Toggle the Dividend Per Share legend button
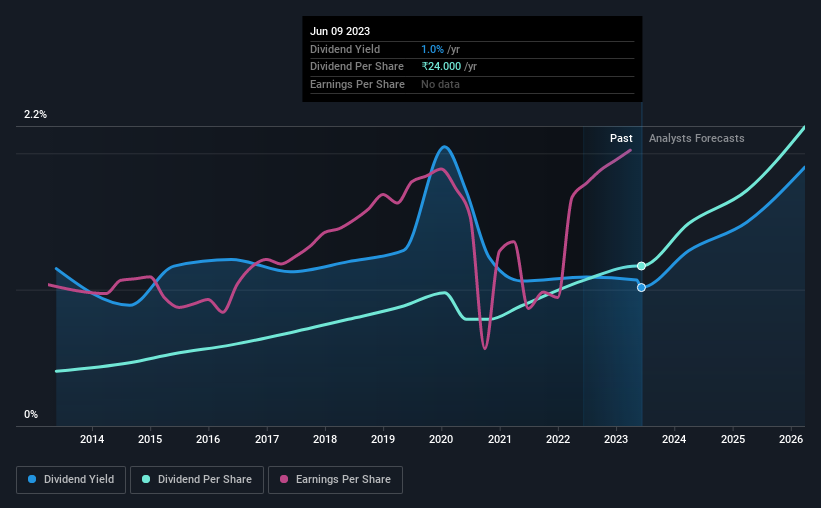This screenshot has width=821, height=508. point(197,480)
